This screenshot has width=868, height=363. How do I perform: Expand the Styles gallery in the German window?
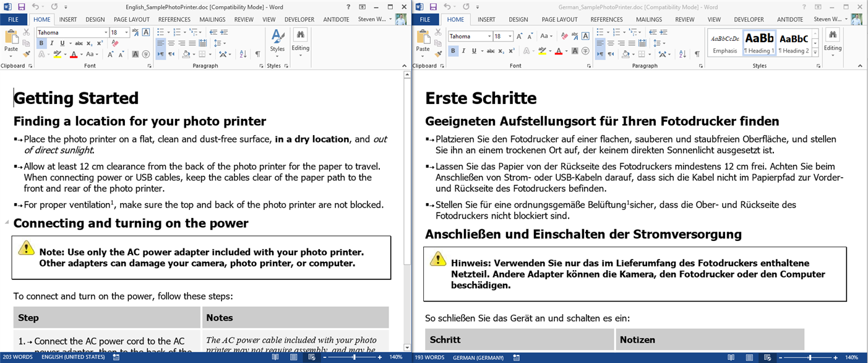(x=815, y=53)
